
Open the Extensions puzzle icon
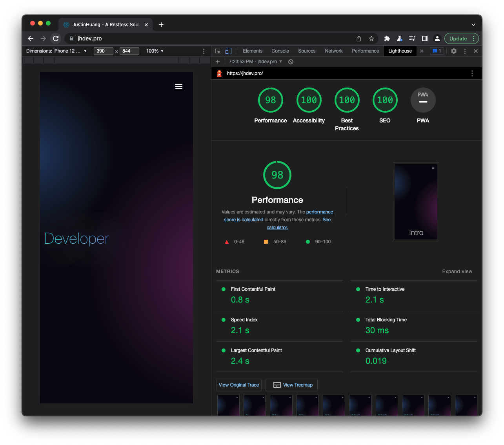(387, 38)
